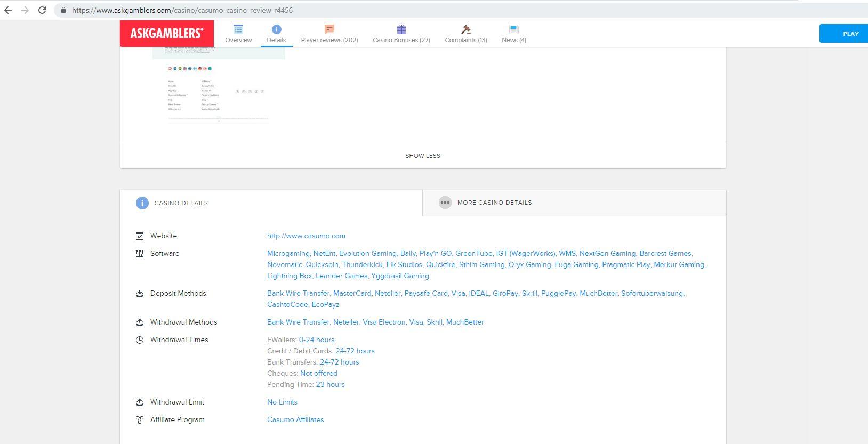Open the Microgaming software link
Screen dimensions: 868x444
288,253
